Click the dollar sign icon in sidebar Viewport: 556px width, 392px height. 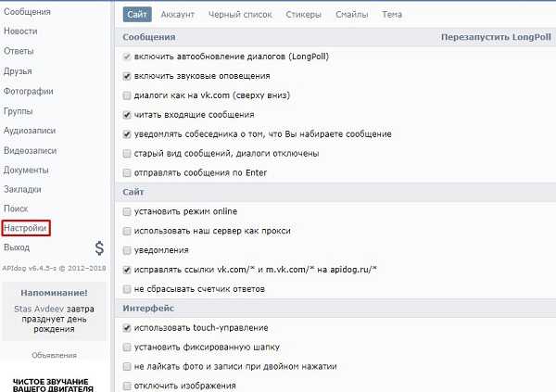(98, 248)
